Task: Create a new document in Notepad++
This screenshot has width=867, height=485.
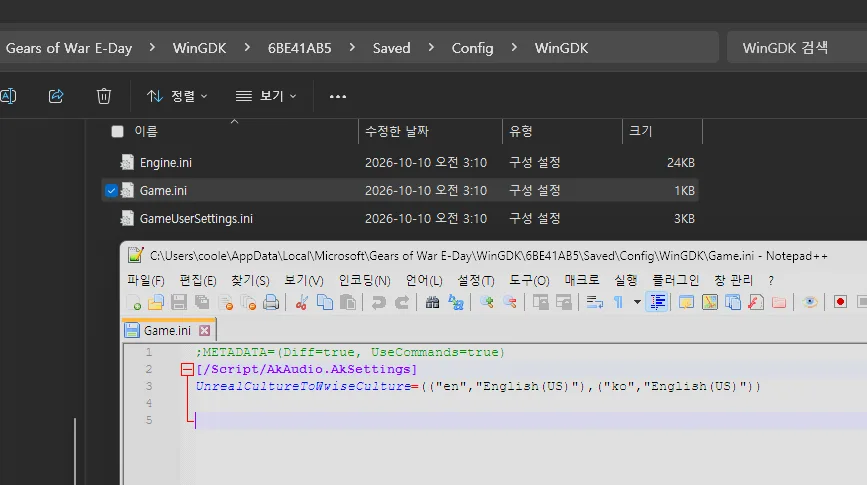Action: point(133,303)
